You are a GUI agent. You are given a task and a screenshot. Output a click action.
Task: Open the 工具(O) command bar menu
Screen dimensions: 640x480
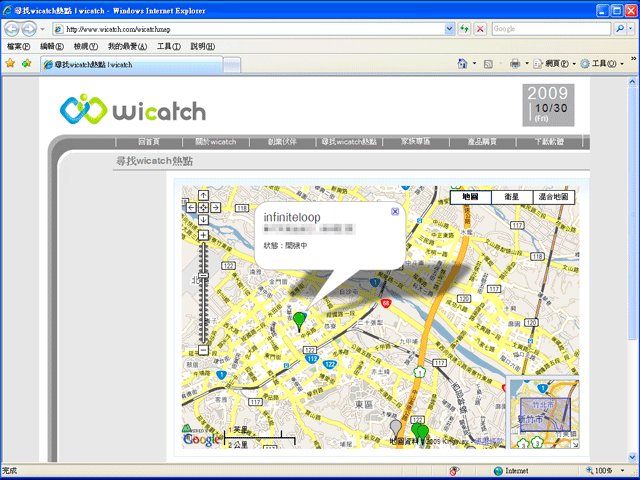tap(602, 64)
